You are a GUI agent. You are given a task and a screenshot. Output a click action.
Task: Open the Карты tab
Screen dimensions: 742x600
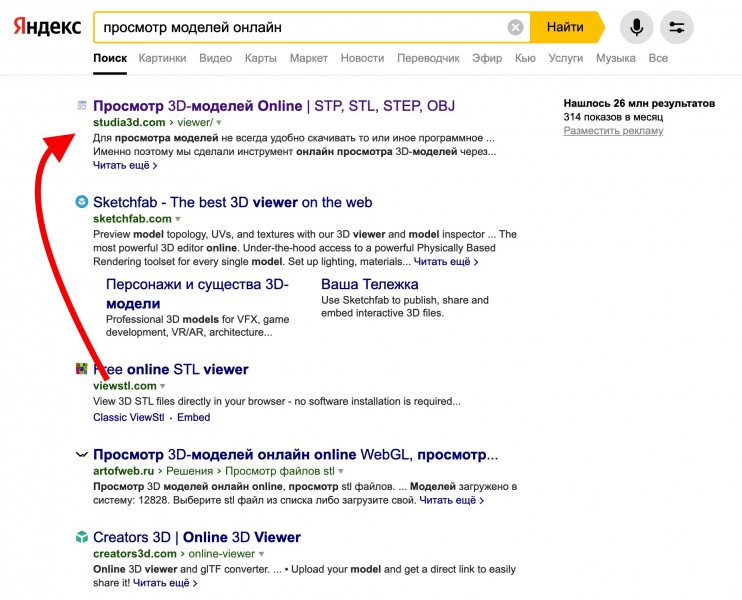tap(261, 58)
